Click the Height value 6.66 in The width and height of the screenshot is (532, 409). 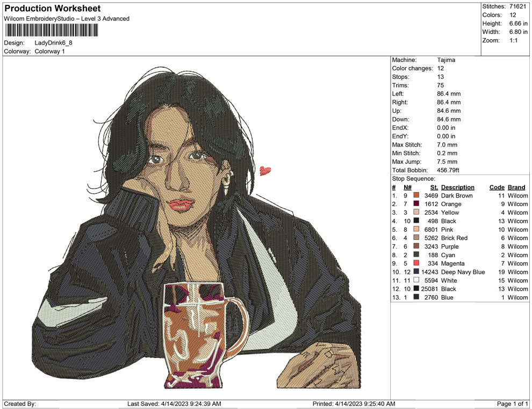coord(518,24)
